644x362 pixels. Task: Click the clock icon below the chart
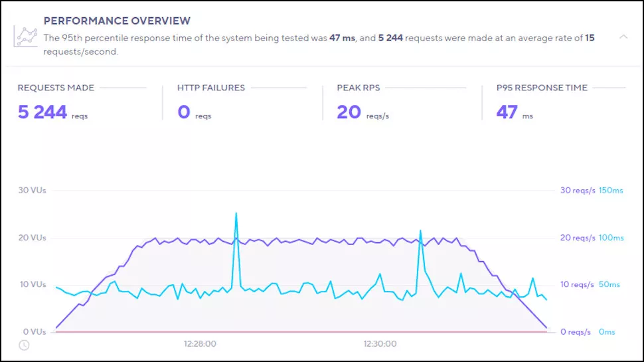[x=24, y=345]
